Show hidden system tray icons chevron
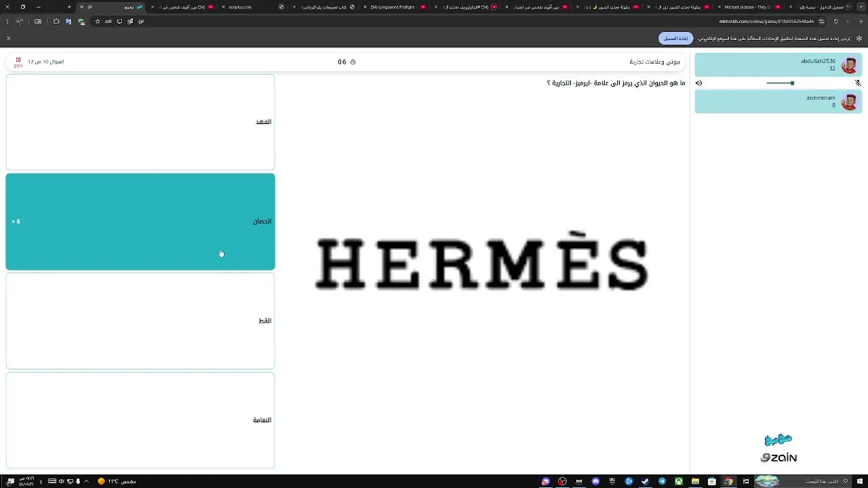This screenshot has height=488, width=868. click(86, 481)
